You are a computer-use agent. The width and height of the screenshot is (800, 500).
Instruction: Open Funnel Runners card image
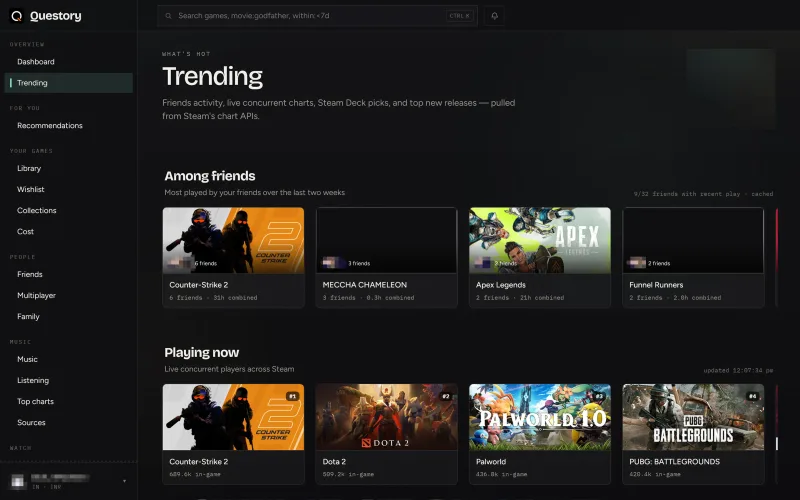pos(693,240)
